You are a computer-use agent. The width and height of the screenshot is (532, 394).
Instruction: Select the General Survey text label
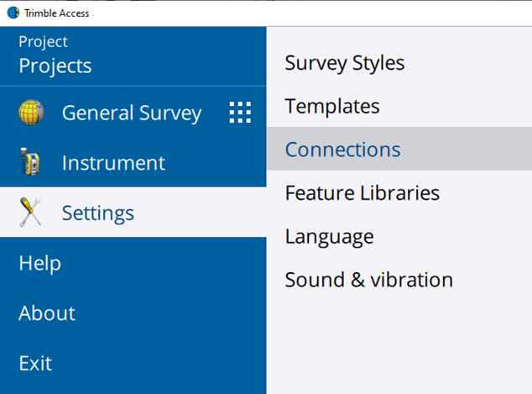pyautogui.click(x=132, y=113)
